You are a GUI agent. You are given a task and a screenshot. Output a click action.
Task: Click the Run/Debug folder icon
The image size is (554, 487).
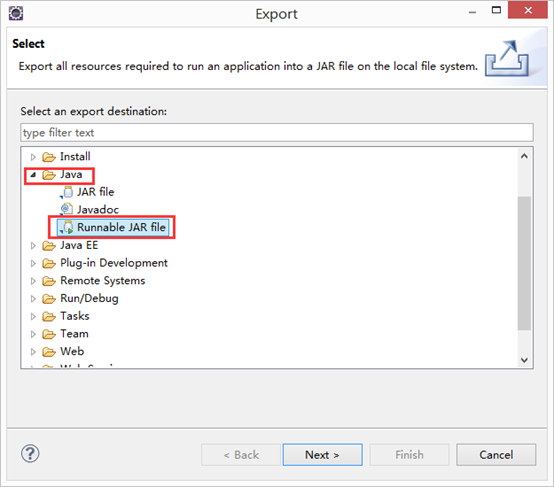49,299
